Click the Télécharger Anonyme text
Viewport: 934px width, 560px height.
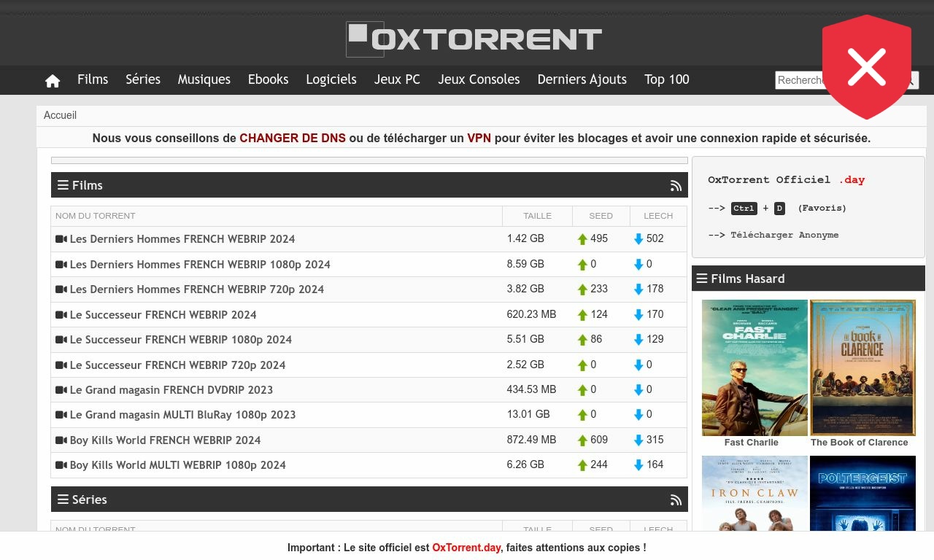[x=784, y=236]
